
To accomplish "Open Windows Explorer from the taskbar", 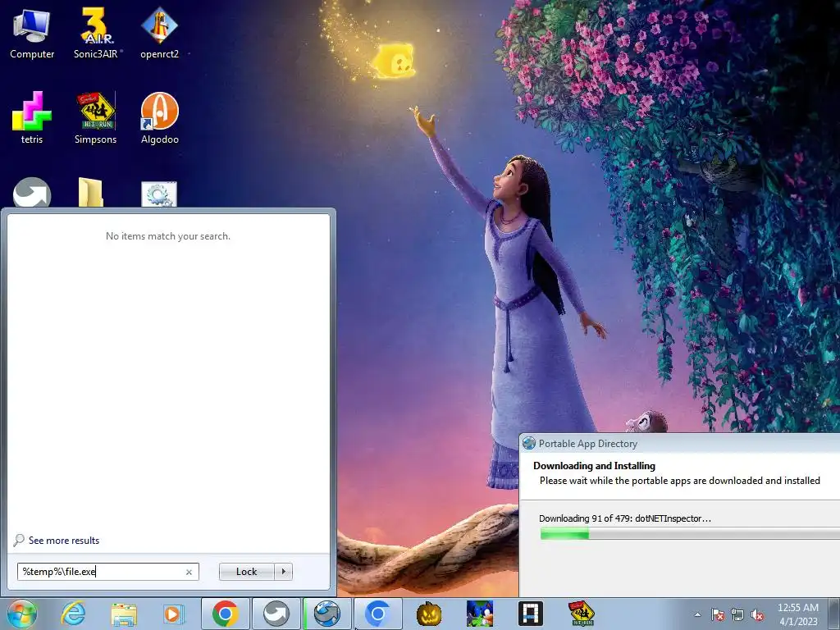I will [x=124, y=614].
